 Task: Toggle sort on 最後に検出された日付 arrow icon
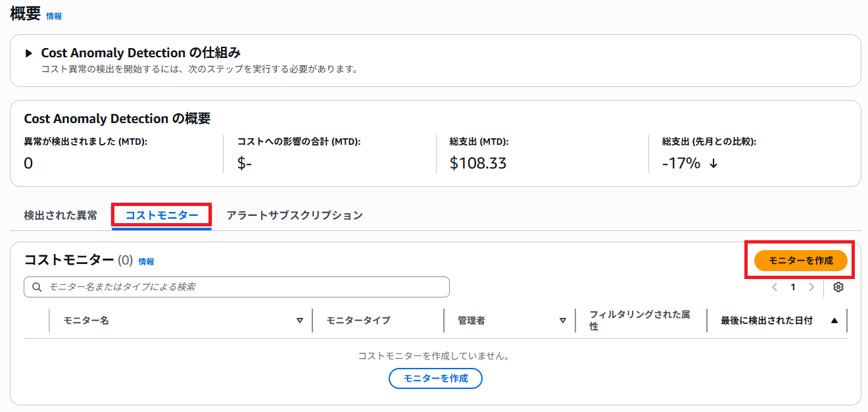point(834,321)
